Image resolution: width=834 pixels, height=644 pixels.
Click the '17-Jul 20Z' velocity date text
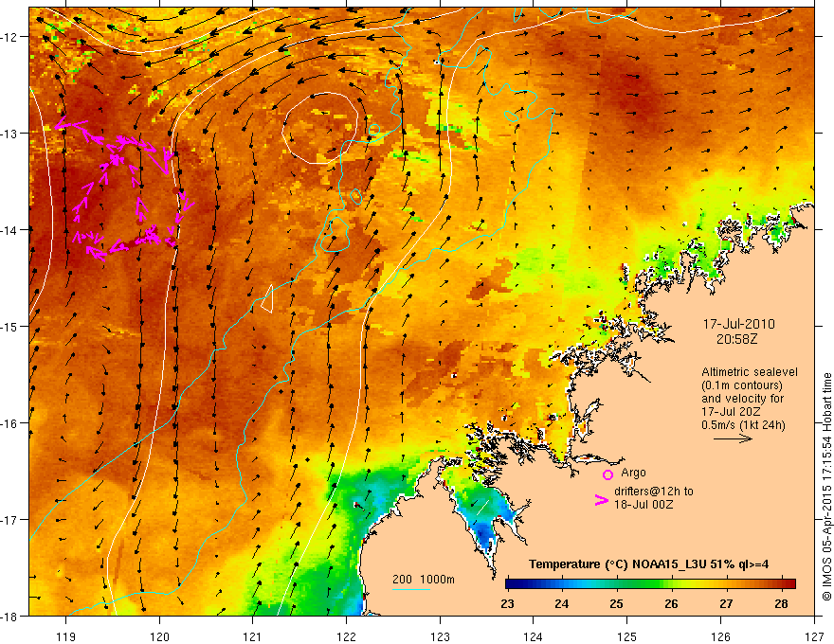pos(731,412)
